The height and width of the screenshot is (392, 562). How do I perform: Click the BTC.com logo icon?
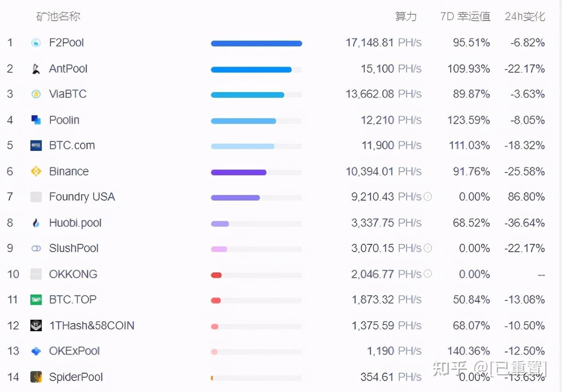point(36,146)
